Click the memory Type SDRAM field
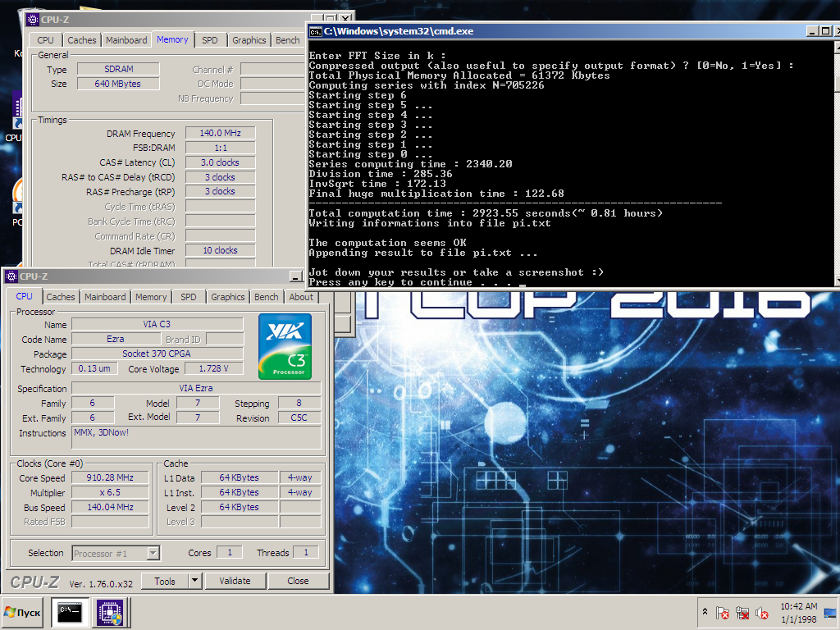Image resolution: width=840 pixels, height=630 pixels. 118,69
